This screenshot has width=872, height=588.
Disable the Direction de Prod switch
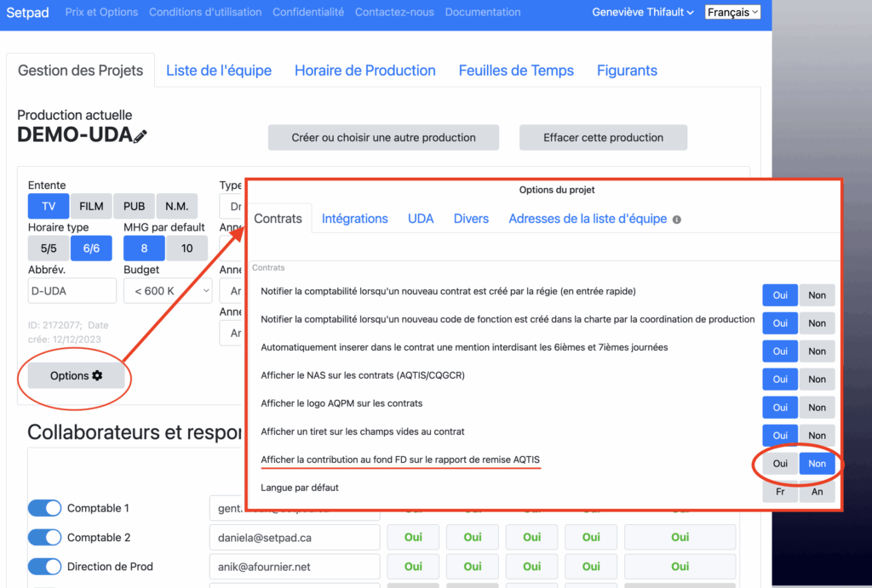click(44, 566)
